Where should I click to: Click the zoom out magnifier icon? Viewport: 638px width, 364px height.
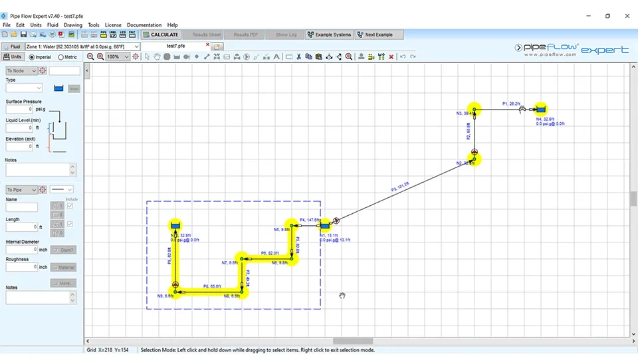[x=90, y=57]
